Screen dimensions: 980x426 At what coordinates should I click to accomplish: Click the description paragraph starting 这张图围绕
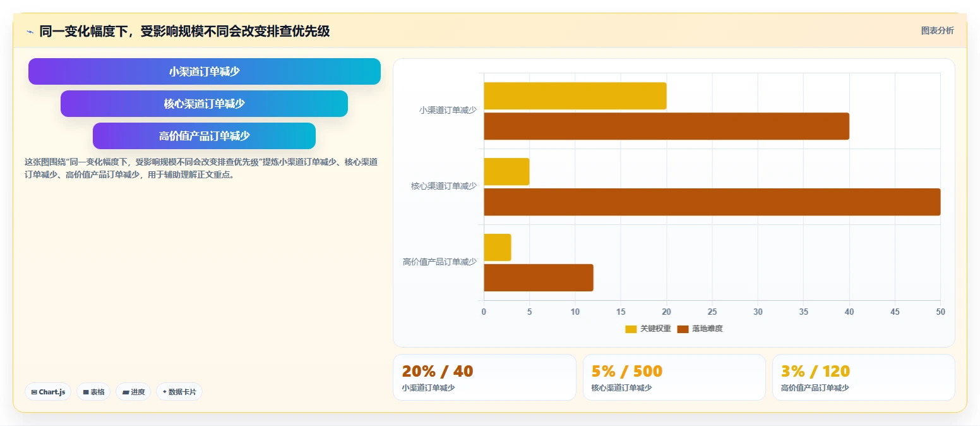coord(201,169)
